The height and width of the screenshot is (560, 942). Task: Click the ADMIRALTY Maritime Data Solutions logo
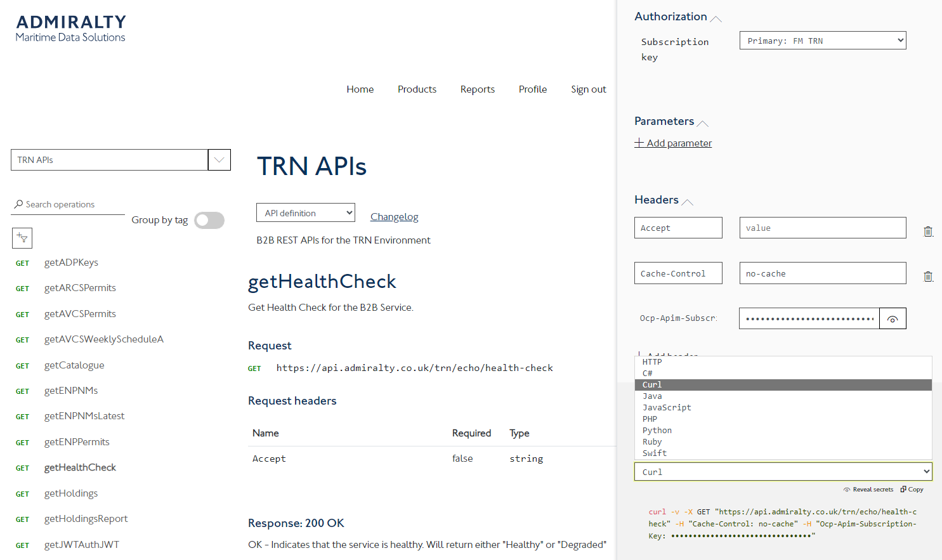(x=70, y=29)
